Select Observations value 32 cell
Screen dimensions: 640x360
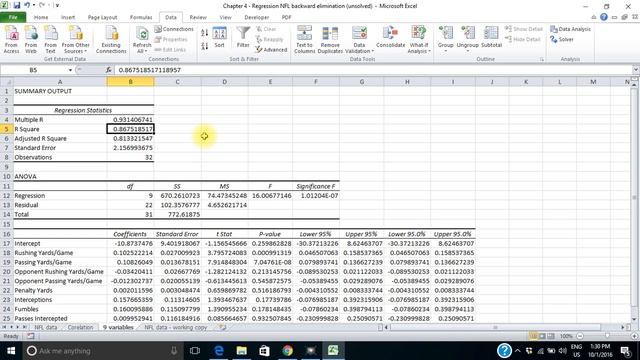click(131, 157)
